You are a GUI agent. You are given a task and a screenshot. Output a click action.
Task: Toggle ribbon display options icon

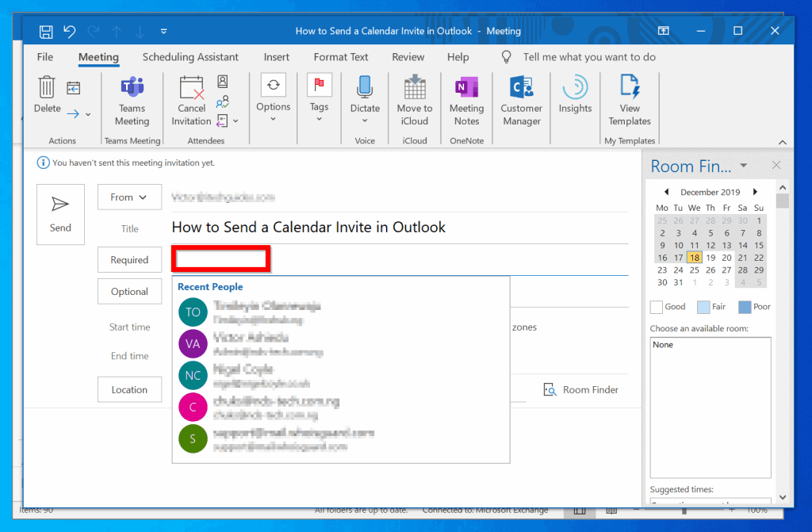click(x=664, y=31)
